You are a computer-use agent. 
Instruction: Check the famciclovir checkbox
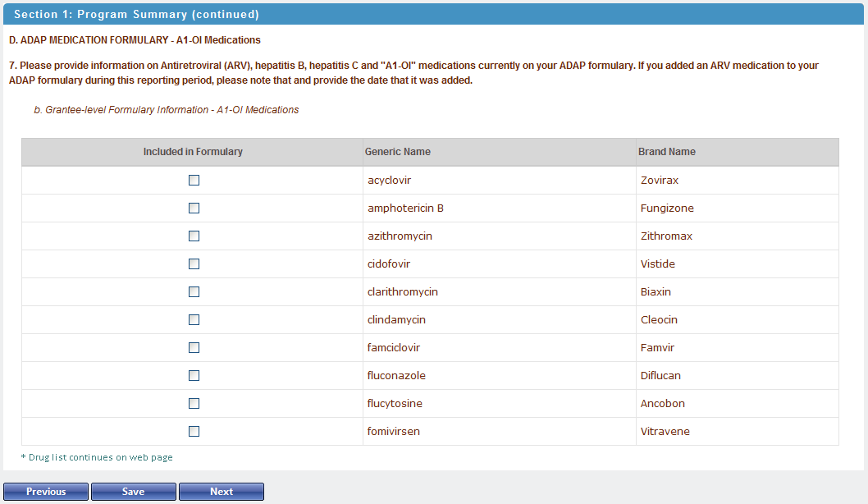click(194, 348)
